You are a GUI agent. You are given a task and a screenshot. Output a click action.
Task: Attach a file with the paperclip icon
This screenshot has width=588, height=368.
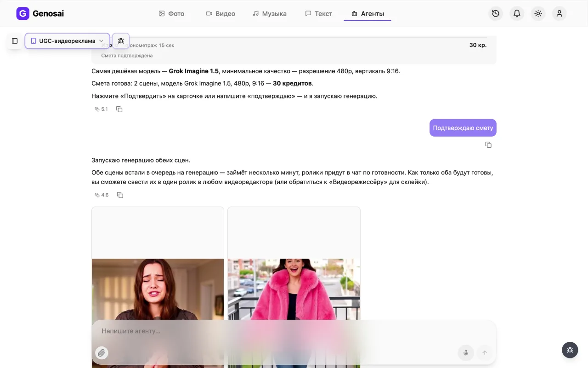pos(102,353)
